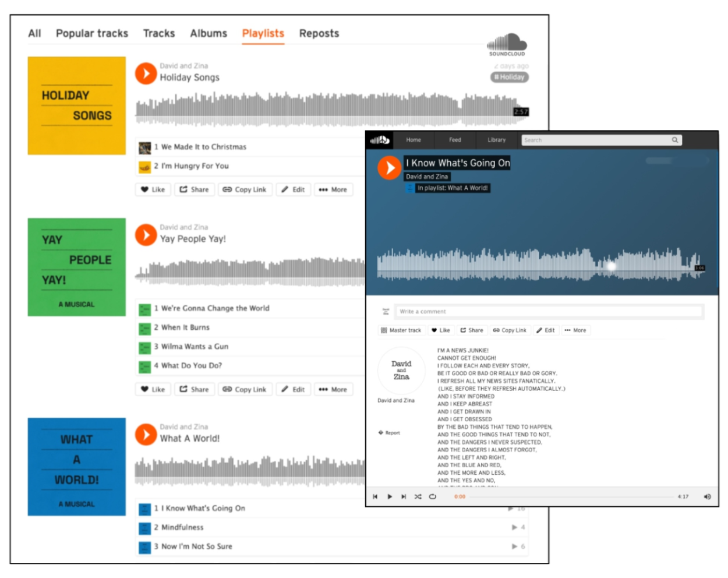
Task: Click the search magnifying glass icon
Action: click(x=674, y=140)
